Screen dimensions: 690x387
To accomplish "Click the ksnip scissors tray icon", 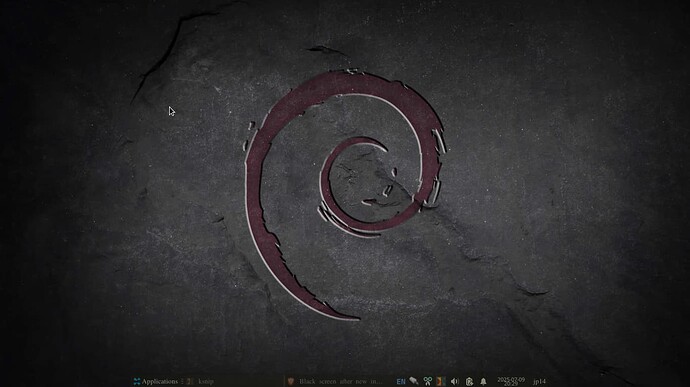I will 427,381.
